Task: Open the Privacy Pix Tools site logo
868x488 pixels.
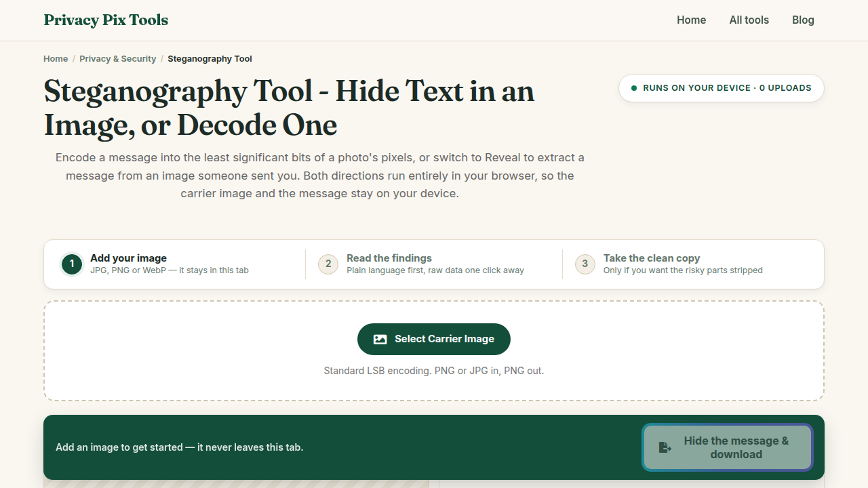Action: pyautogui.click(x=106, y=20)
